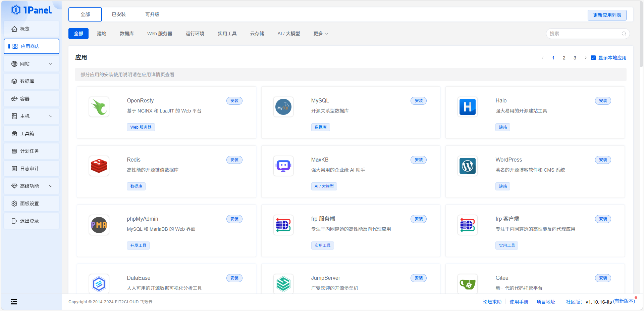Click the 有新版本 update link

[x=624, y=301]
